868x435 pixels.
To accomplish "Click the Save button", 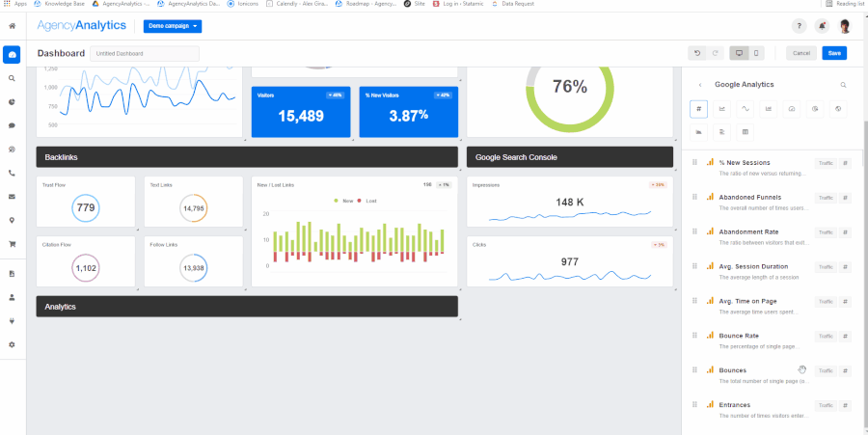I will (x=834, y=53).
